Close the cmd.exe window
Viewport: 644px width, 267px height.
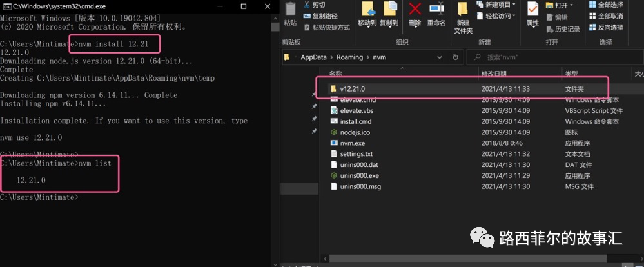coord(268,6)
